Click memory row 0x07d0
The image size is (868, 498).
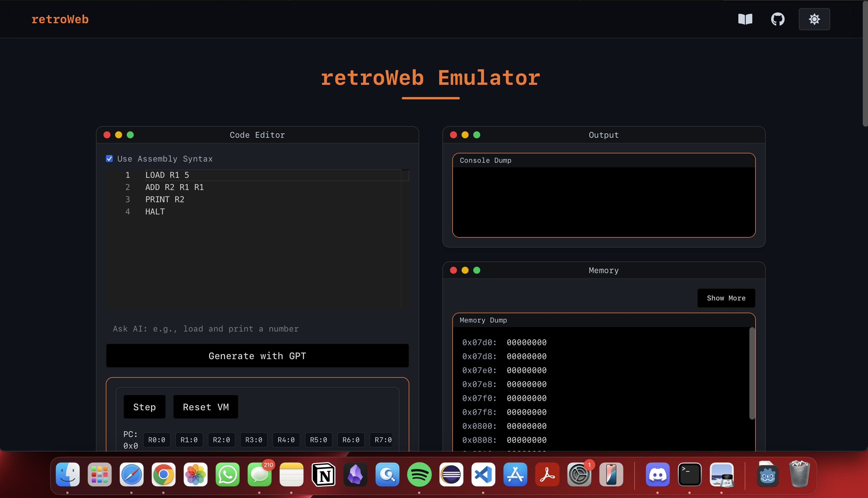tap(504, 342)
